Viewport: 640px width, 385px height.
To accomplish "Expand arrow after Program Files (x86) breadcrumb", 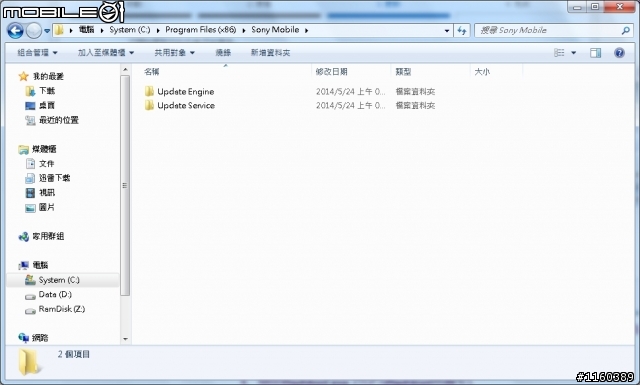I will 244,30.
